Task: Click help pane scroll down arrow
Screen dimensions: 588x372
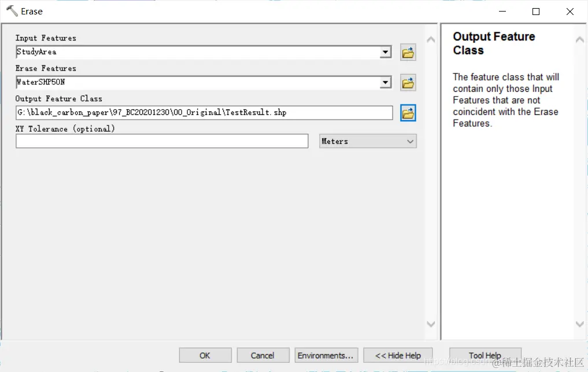Action: coord(580,324)
